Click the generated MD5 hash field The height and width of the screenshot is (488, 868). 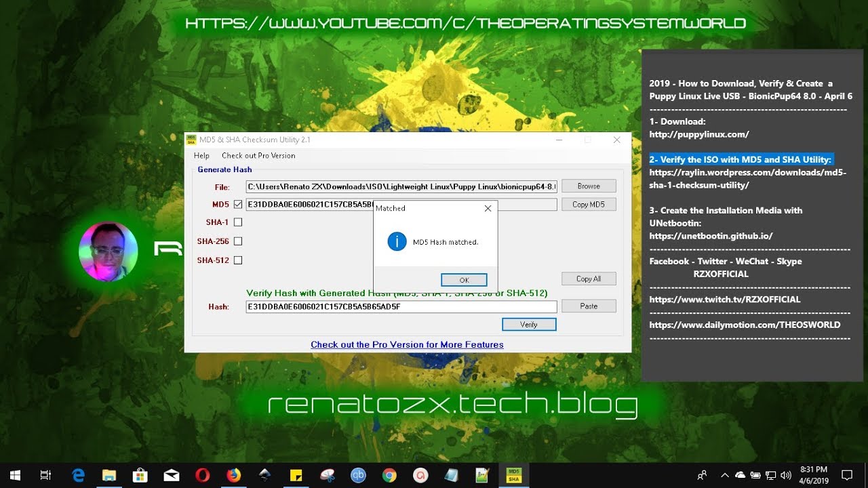pyautogui.click(x=401, y=204)
